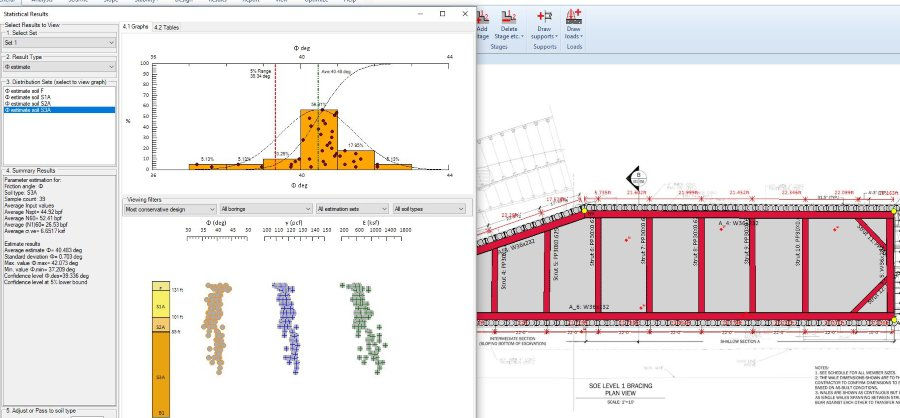Click the F layer in the soil column
900x418 pixels.
pos(161,285)
